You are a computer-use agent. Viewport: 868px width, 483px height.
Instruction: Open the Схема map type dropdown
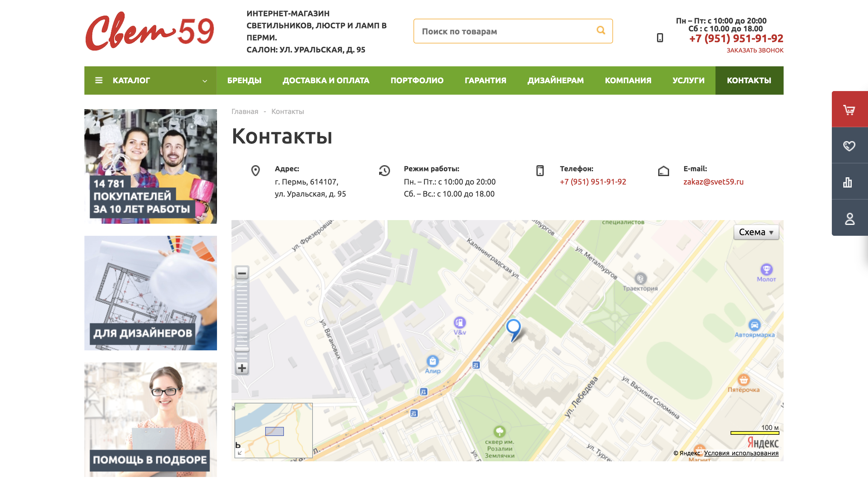pyautogui.click(x=756, y=232)
